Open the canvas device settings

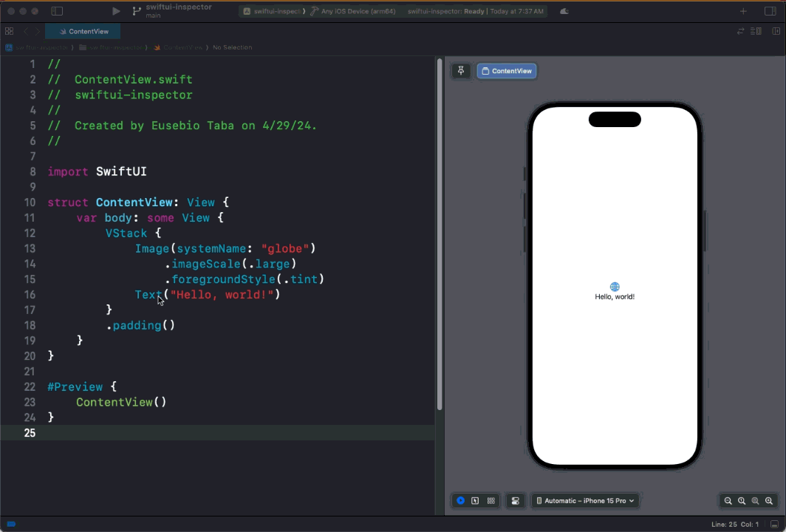[516, 500]
